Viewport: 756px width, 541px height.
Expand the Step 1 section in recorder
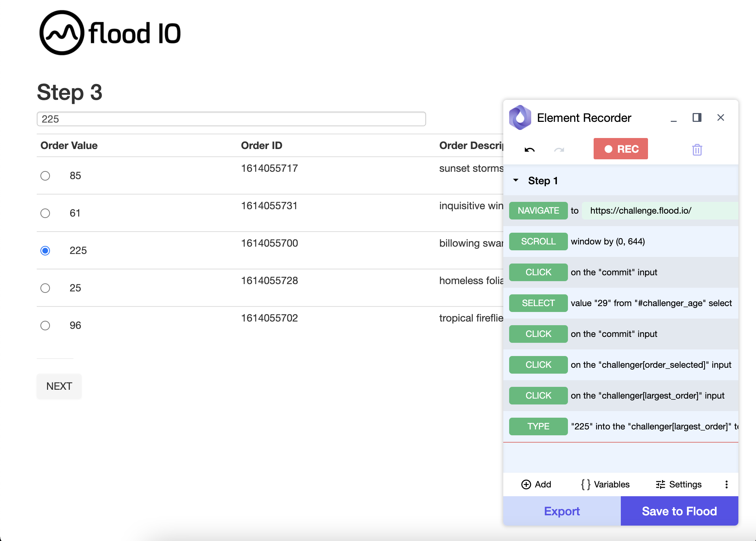(515, 180)
